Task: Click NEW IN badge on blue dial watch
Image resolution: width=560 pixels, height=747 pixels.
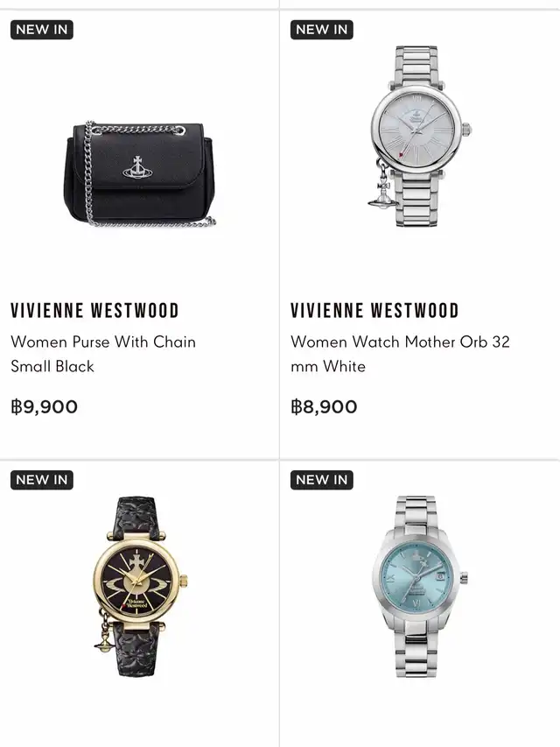Action: [321, 480]
